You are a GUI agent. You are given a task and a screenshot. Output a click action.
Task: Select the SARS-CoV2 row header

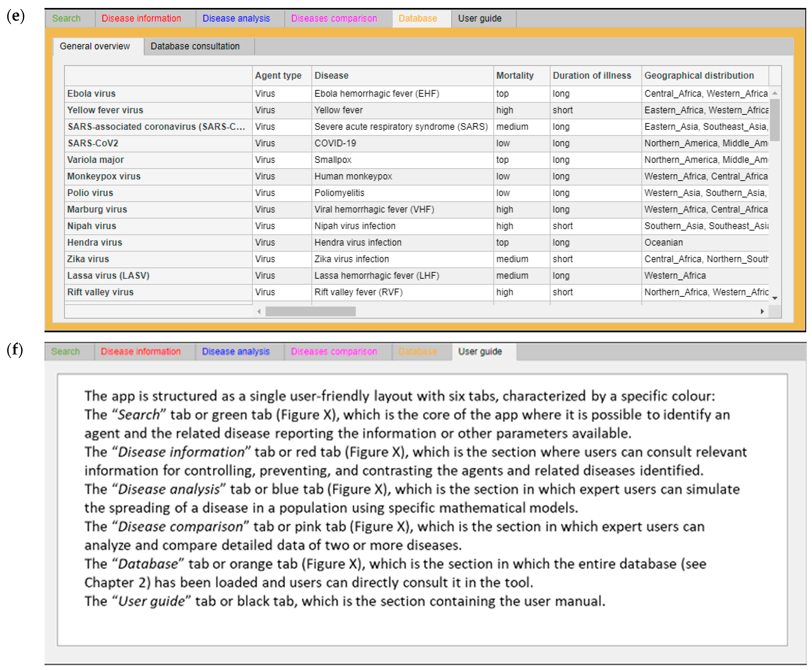point(93,143)
